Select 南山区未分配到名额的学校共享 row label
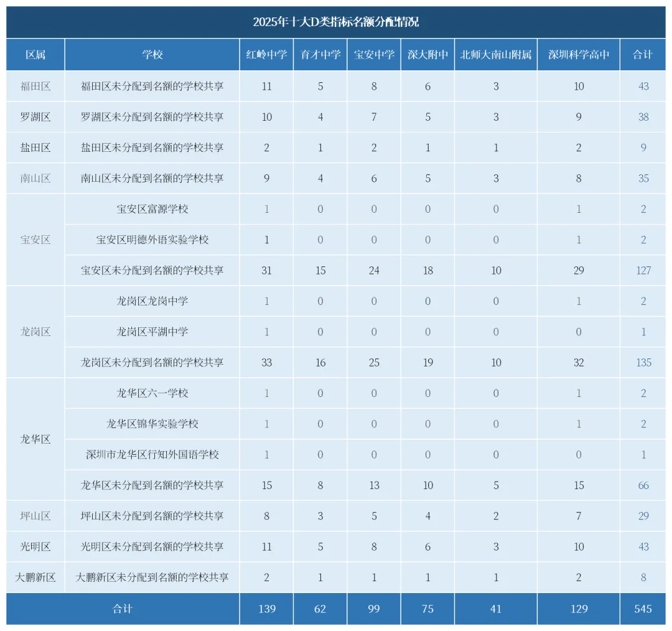Viewport: 672px width, 631px height. coord(152,178)
